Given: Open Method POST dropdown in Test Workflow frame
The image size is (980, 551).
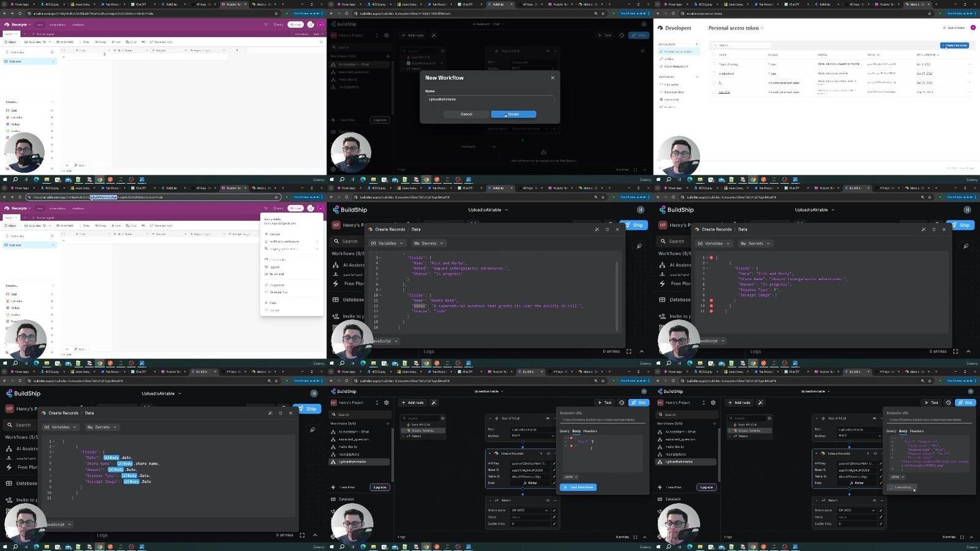Looking at the screenshot, I should coord(532,436).
